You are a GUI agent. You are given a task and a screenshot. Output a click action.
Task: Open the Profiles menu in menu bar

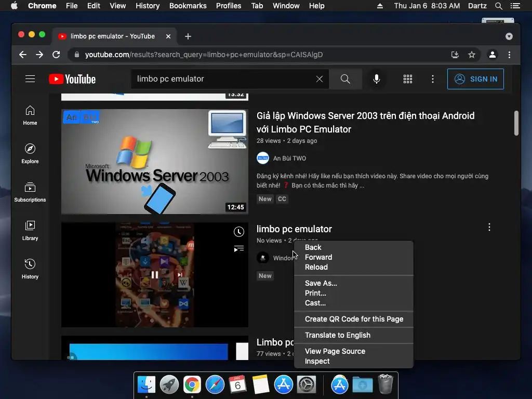click(x=229, y=6)
